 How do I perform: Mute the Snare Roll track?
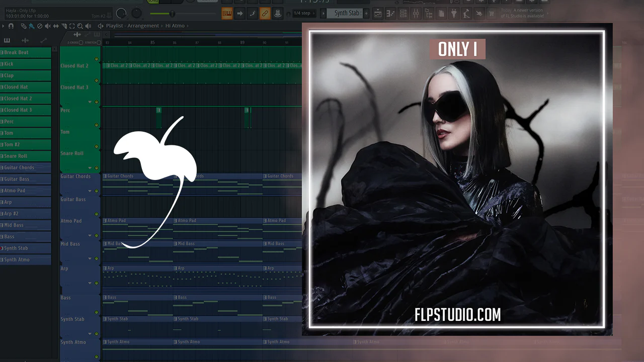point(97,168)
